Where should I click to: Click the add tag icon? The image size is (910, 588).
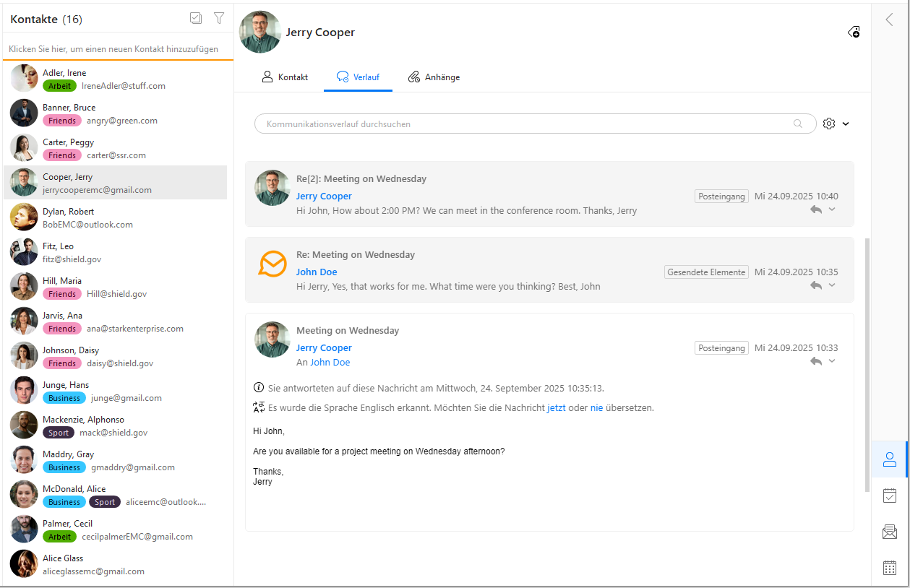coord(853,32)
